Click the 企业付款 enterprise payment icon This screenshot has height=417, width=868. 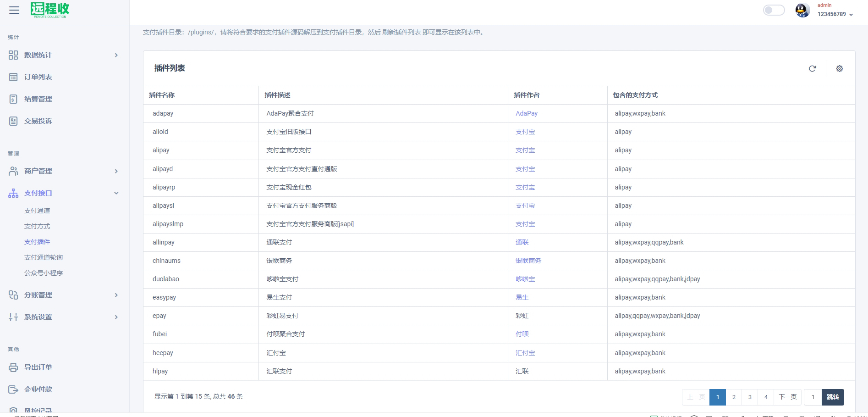click(13, 389)
